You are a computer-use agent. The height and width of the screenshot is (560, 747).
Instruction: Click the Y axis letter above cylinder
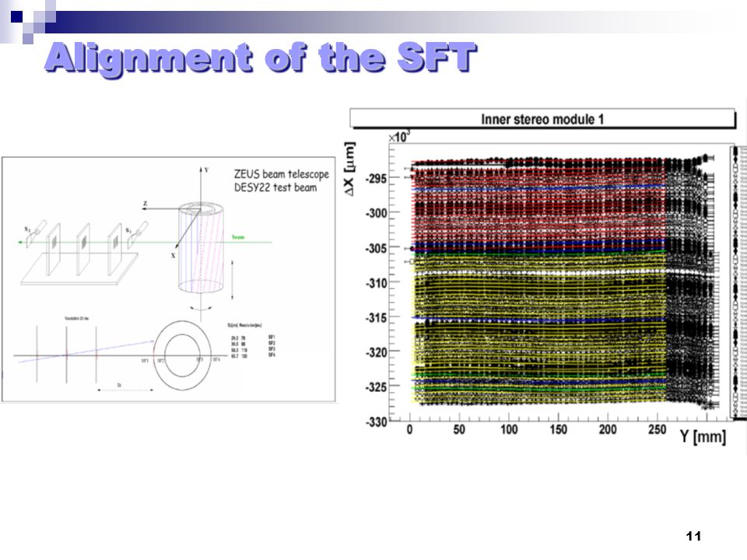[206, 170]
